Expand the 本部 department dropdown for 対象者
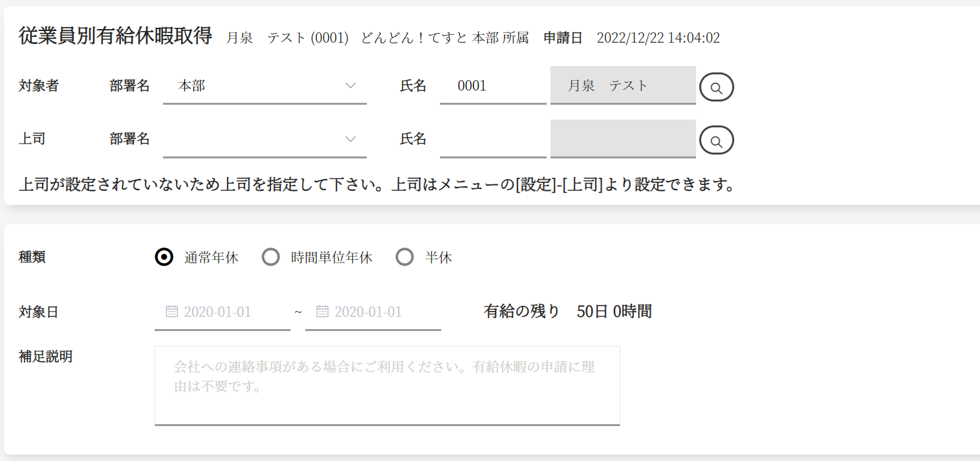Screen dimensions: 980x461 point(259,85)
